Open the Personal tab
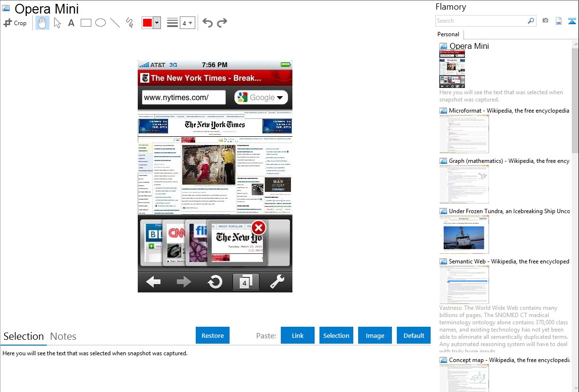Screen dimensions: 579x392 coord(449,34)
